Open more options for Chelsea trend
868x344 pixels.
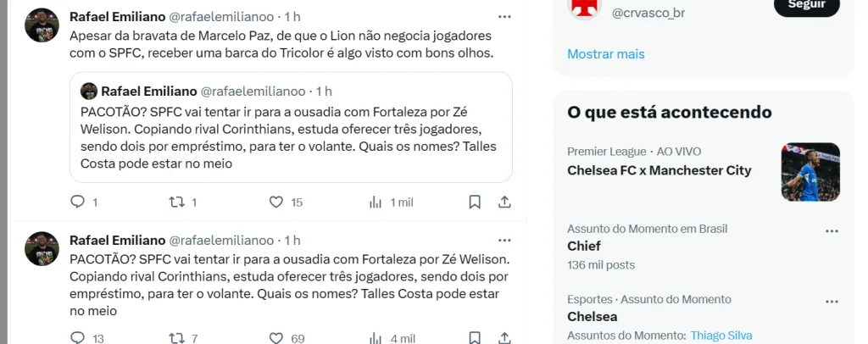(x=831, y=302)
